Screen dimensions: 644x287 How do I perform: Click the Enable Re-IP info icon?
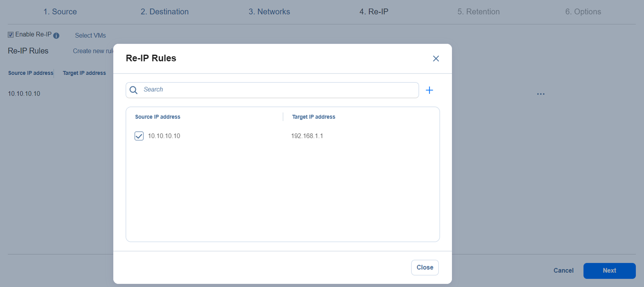click(x=56, y=36)
